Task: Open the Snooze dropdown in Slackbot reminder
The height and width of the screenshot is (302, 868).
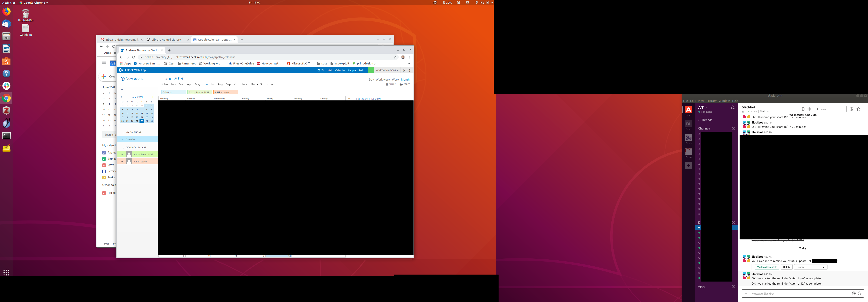Action: (x=810, y=267)
